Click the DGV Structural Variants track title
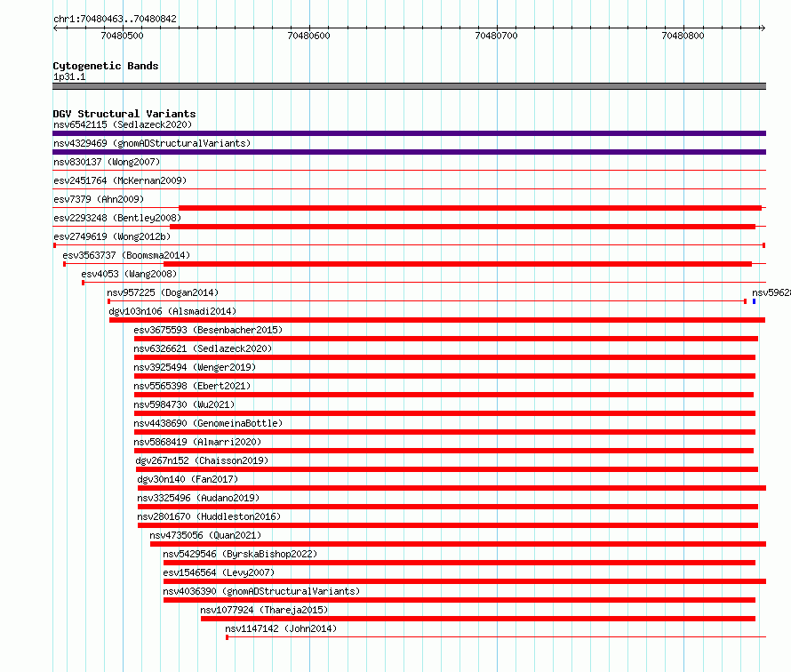 pyautogui.click(x=124, y=114)
